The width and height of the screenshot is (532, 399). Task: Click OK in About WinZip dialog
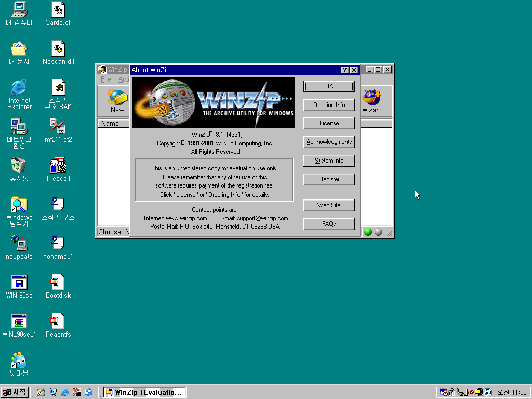(329, 86)
